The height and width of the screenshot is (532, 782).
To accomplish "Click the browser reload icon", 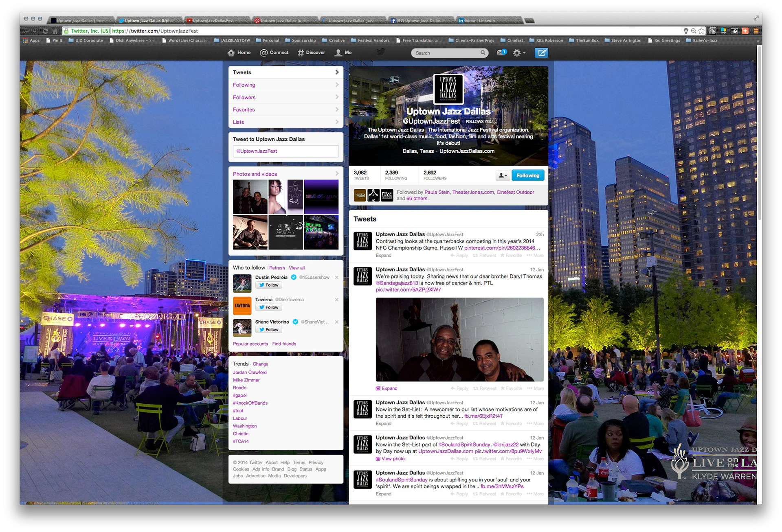I will pos(46,31).
